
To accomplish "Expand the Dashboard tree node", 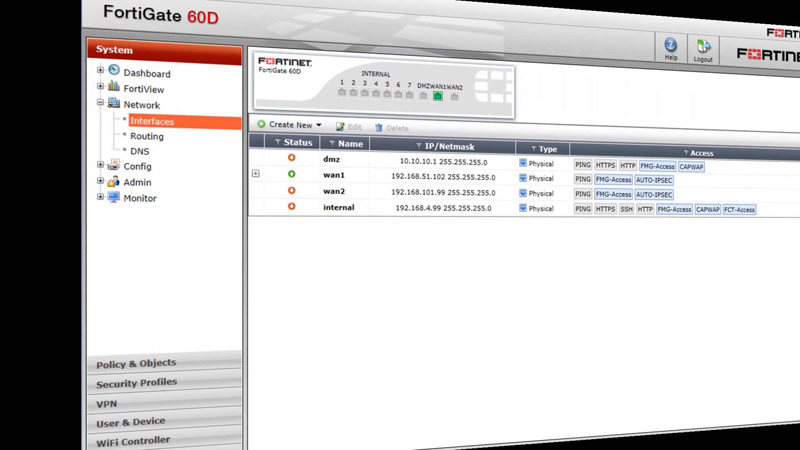I will (x=101, y=70).
